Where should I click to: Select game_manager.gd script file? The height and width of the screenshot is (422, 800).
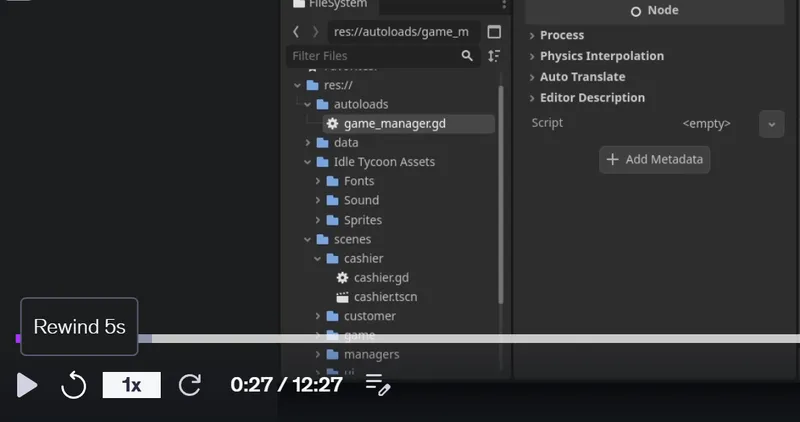(x=409, y=123)
